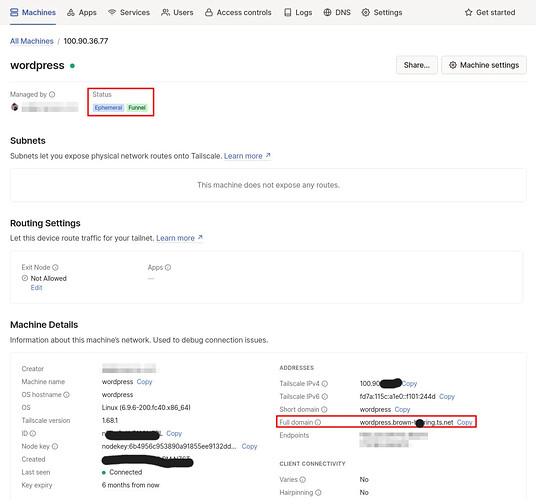Image resolution: width=536 pixels, height=500 pixels.
Task: Click info icon beside Apps label
Action: click(x=168, y=267)
